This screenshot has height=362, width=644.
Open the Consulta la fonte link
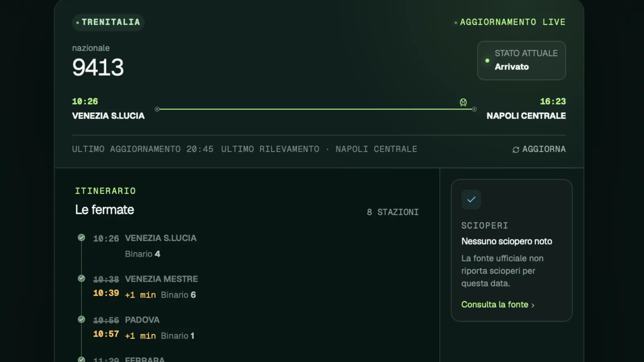pos(498,304)
